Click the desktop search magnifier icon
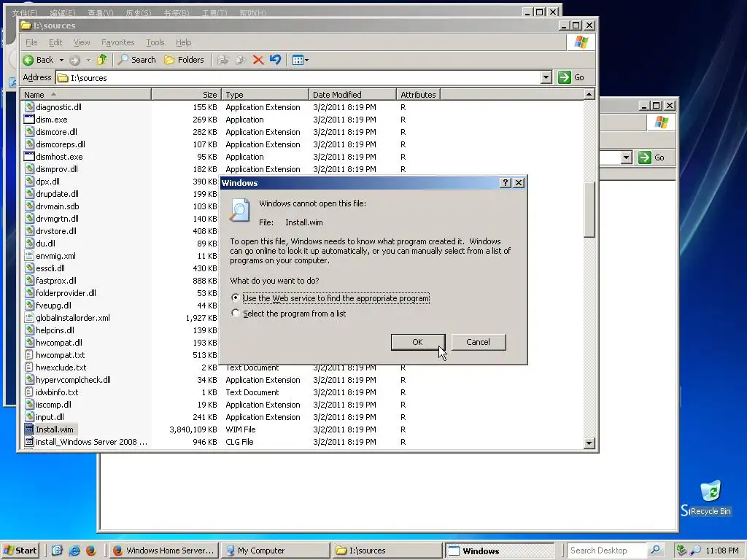 pos(656,551)
